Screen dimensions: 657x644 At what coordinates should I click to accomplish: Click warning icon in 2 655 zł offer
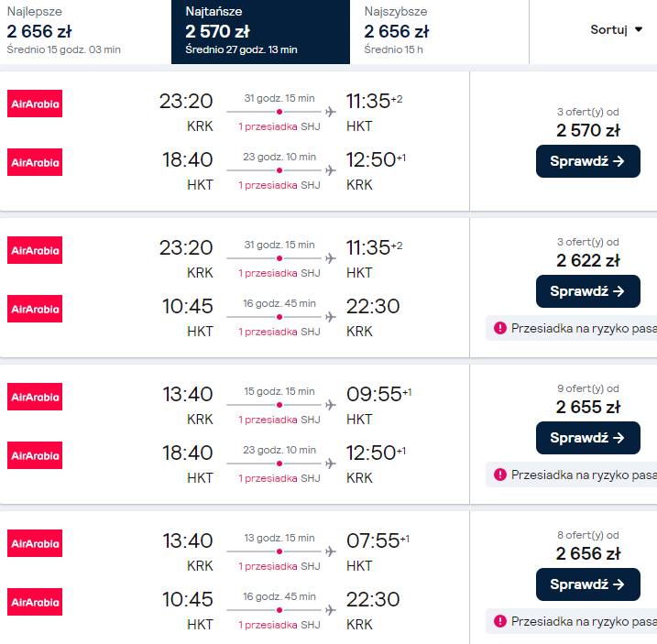coord(499,475)
